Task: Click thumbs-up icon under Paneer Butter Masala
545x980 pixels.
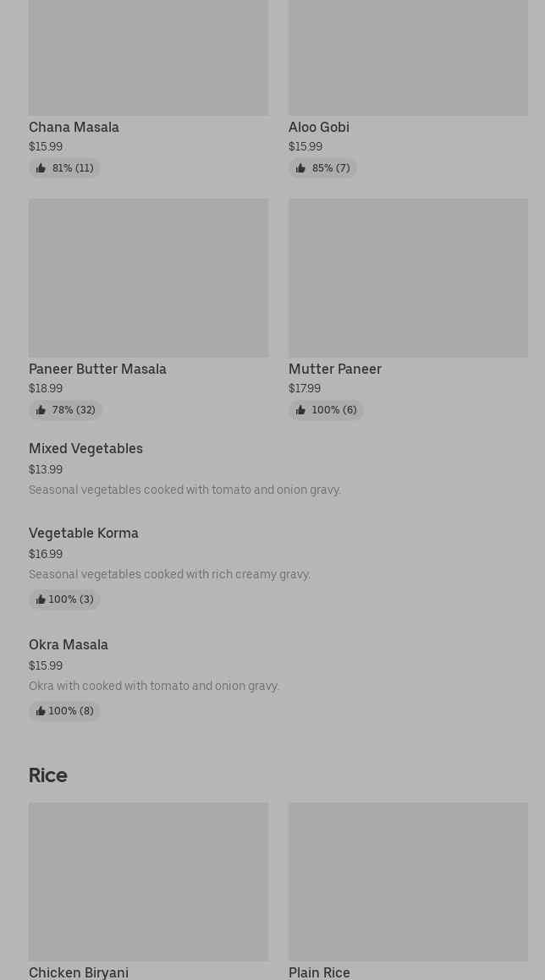Action: [41, 410]
